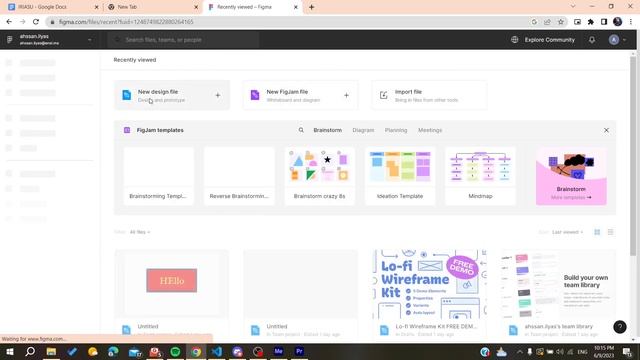This screenshot has height=360, width=640.
Task: Open the Windows Start menu
Action: [9, 351]
